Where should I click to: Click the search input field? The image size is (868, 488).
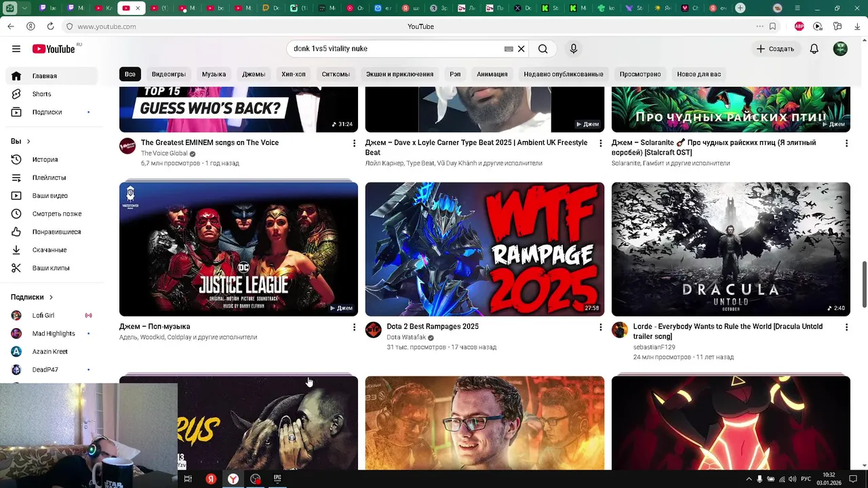click(397, 49)
